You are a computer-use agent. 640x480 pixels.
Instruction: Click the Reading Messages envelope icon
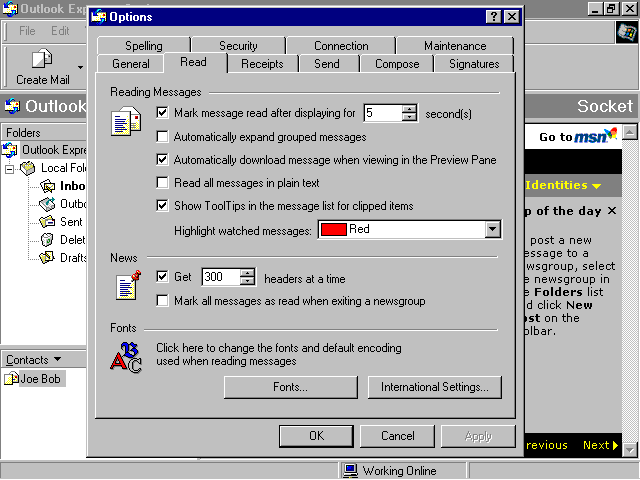tap(126, 121)
